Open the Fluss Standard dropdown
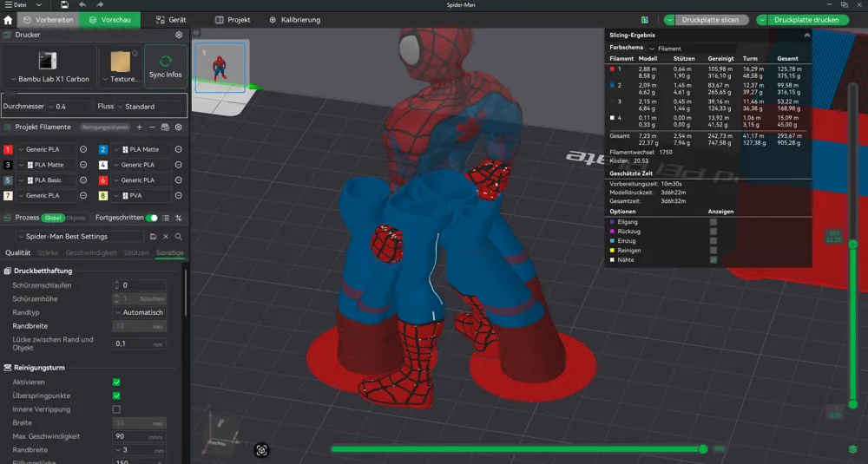Image resolution: width=868 pixels, height=464 pixels. coord(149,107)
